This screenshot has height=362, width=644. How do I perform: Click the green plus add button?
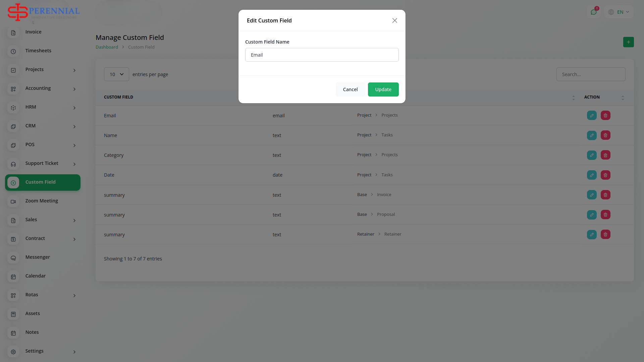click(628, 42)
